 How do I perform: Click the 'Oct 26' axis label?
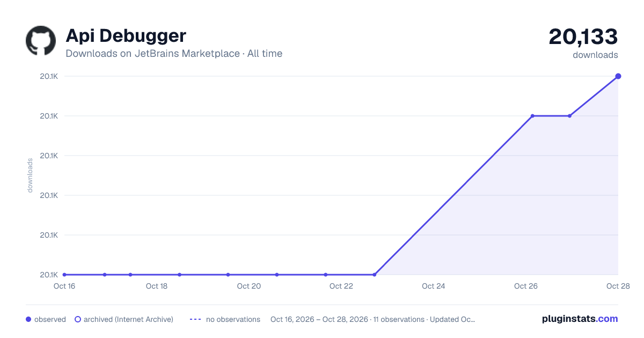click(526, 286)
